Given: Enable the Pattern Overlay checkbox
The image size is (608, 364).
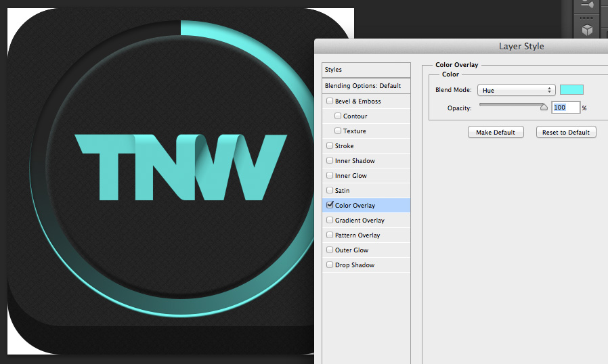Looking at the screenshot, I should click(x=330, y=235).
